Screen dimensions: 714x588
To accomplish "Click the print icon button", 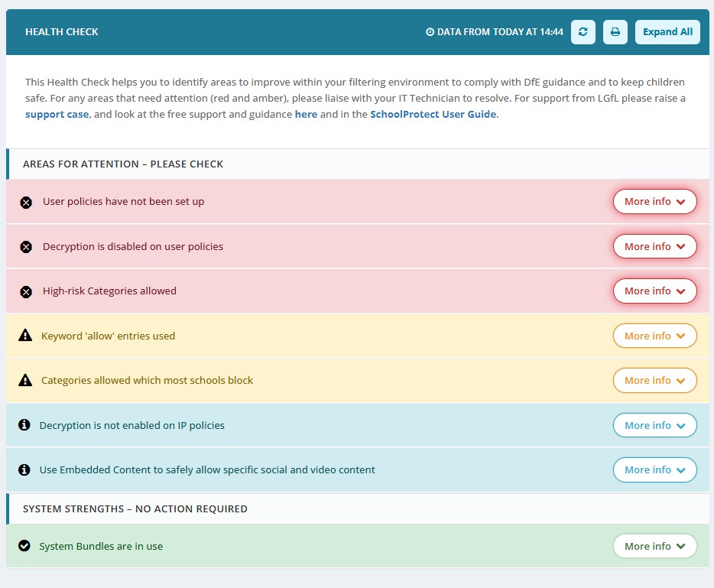I will coord(615,32).
